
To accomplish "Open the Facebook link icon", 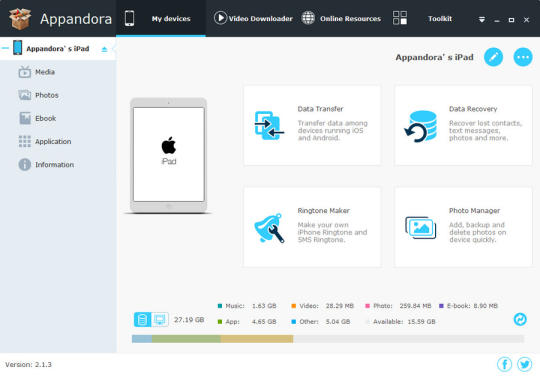I will [505, 364].
